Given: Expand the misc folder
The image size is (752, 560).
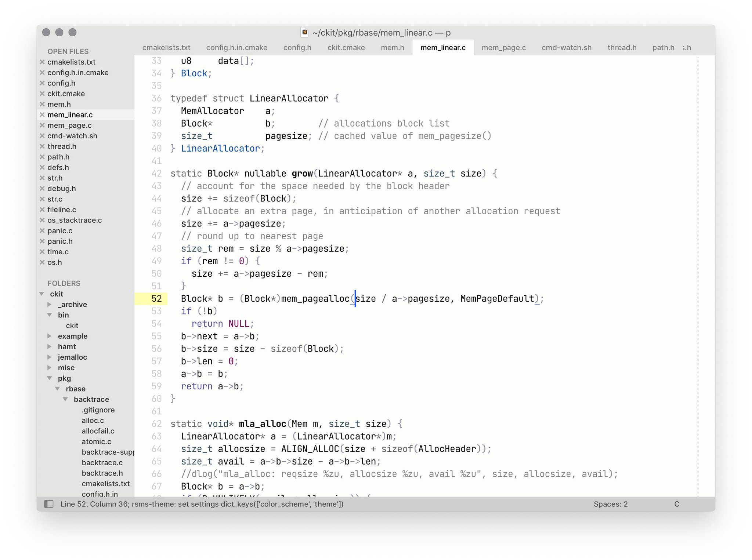Looking at the screenshot, I should (50, 367).
